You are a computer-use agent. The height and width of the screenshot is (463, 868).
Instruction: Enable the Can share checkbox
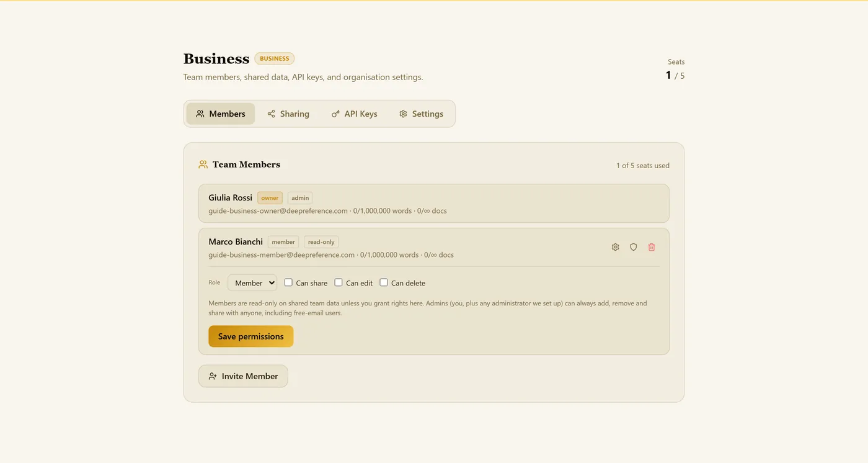288,282
